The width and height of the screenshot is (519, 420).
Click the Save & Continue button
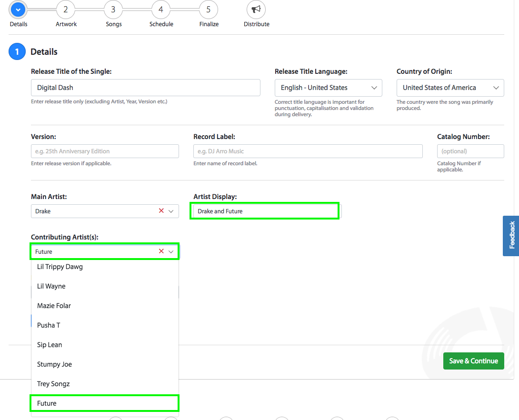tap(474, 361)
